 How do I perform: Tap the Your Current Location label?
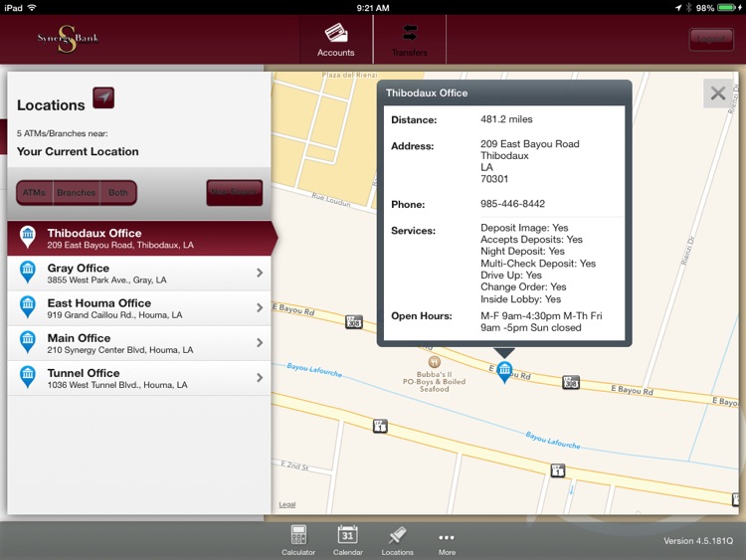(x=78, y=151)
